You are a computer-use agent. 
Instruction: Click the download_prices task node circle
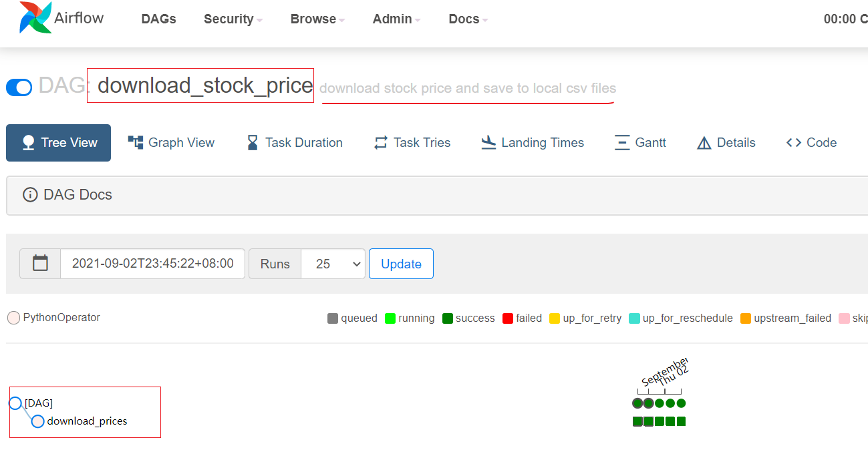[x=38, y=421]
